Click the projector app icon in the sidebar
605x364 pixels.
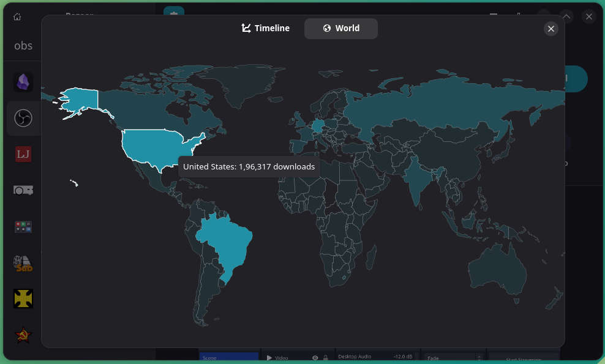[x=23, y=190]
